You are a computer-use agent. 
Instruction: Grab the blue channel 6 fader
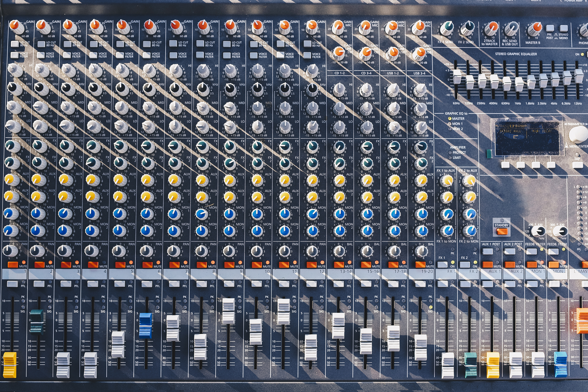coord(146,325)
